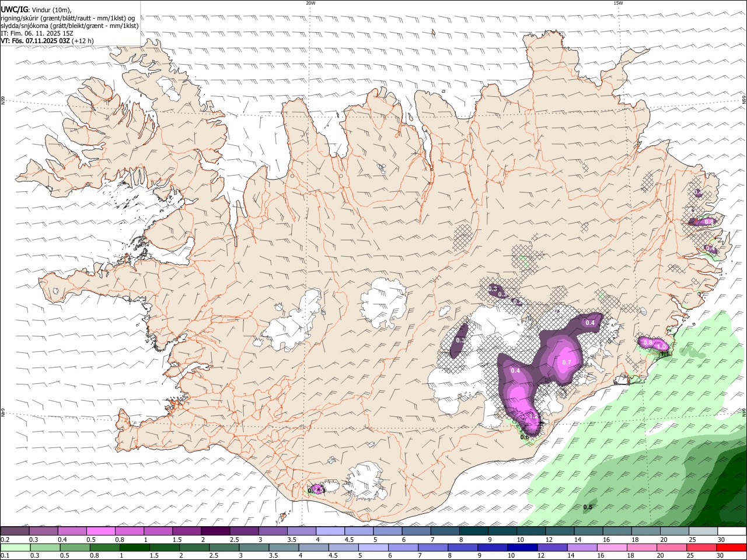
Task: Click the 'slydda/snjókoma' legend description line
Action: pyautogui.click(x=69, y=26)
